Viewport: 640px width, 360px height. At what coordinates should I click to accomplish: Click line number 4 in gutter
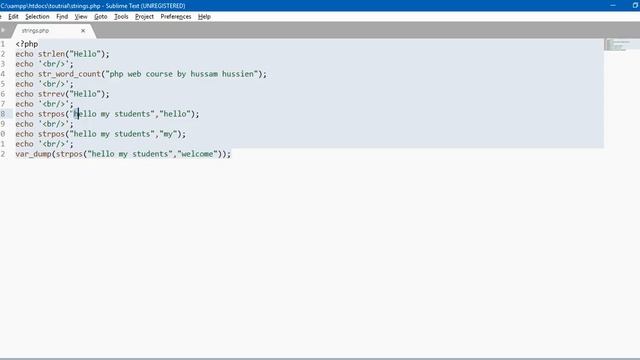(3, 74)
